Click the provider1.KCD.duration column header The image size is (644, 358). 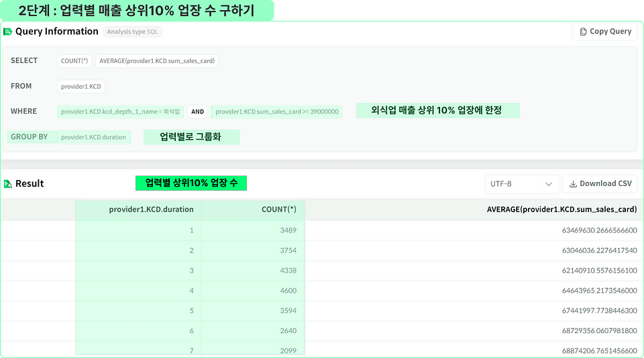pyautogui.click(x=151, y=209)
